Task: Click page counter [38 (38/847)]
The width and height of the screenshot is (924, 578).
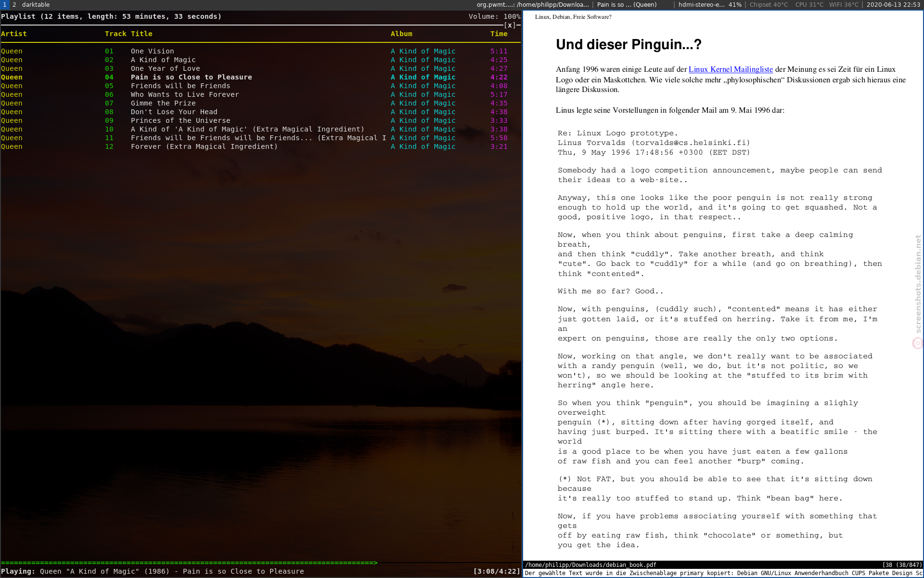Action: pyautogui.click(x=902, y=565)
